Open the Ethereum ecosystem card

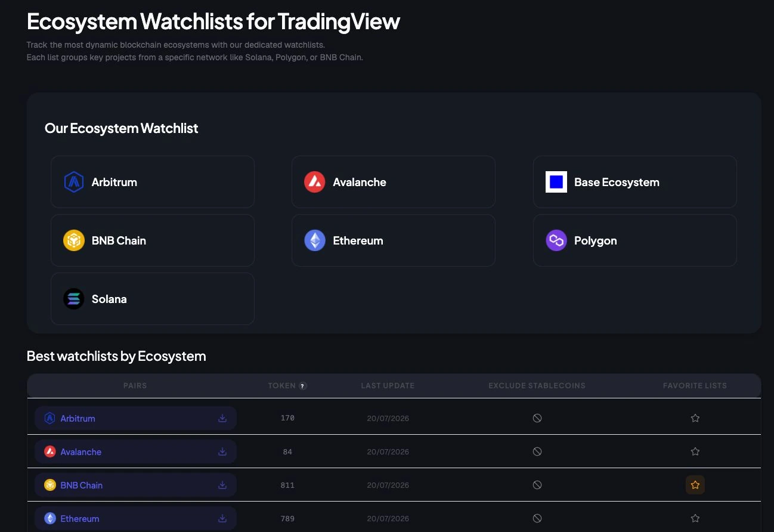(394, 240)
